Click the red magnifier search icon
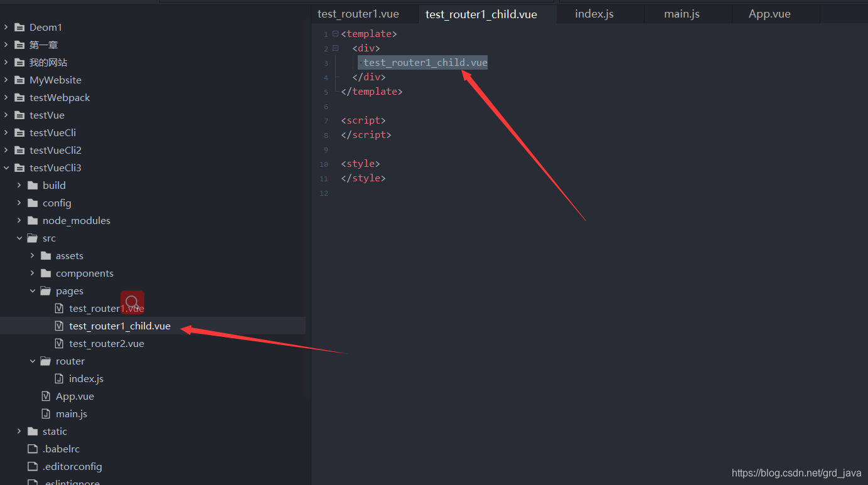This screenshot has width=868, height=485. [132, 302]
